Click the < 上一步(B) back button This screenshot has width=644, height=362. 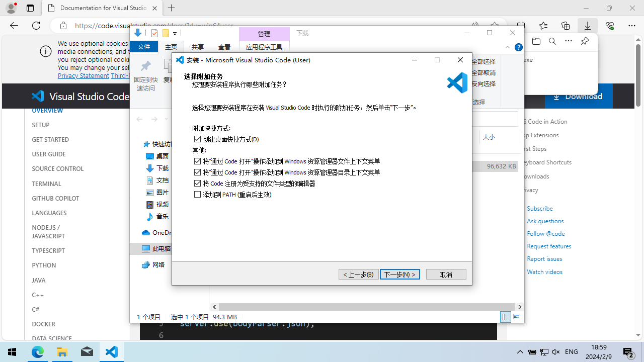pos(359,274)
